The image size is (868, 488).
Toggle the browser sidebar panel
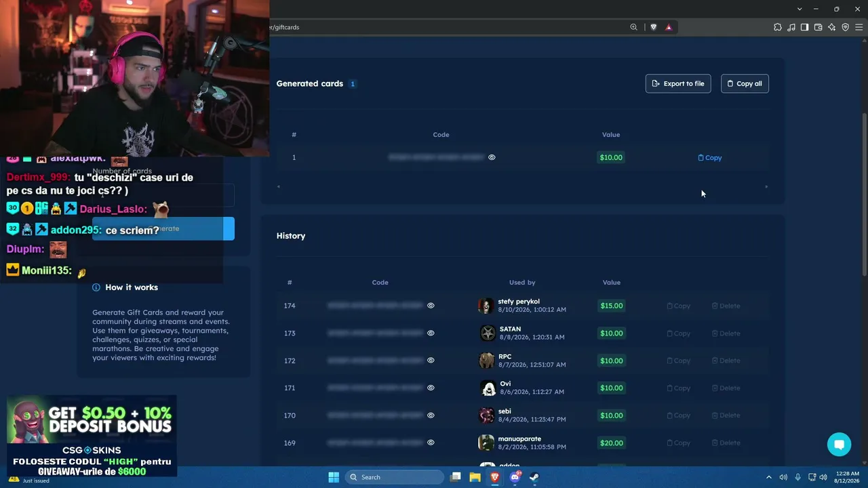(x=805, y=27)
